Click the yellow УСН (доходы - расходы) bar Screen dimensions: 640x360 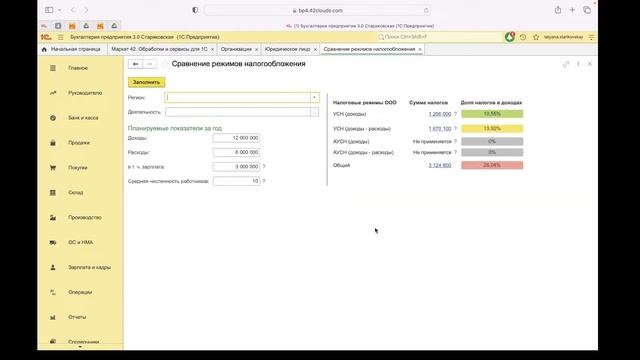click(492, 129)
